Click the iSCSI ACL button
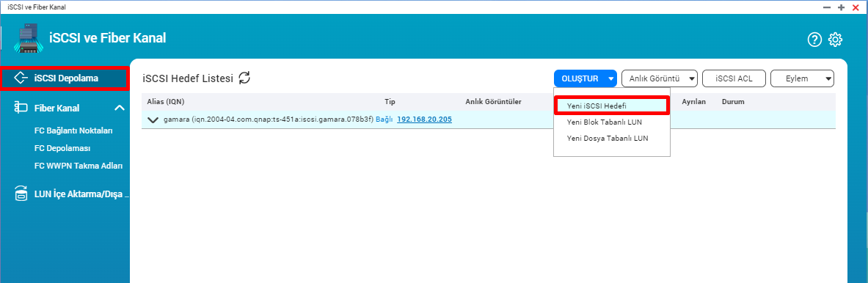This screenshot has height=283, width=868. [734, 78]
